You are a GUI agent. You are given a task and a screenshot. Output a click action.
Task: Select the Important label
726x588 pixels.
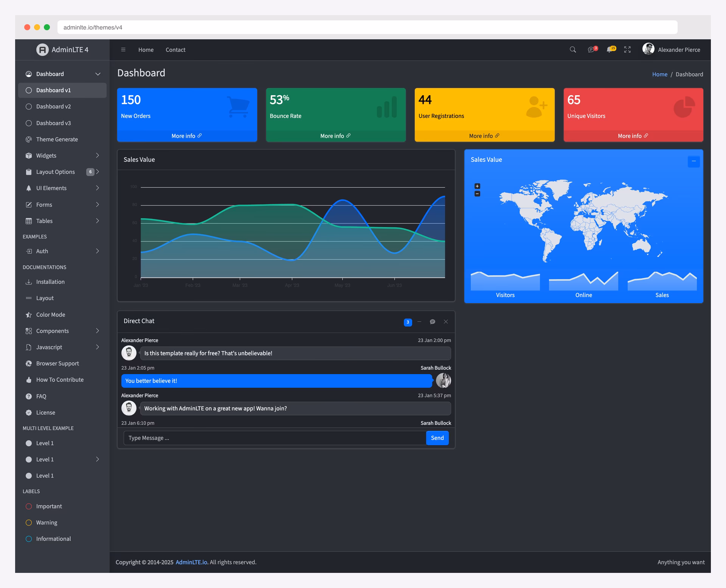(62, 506)
